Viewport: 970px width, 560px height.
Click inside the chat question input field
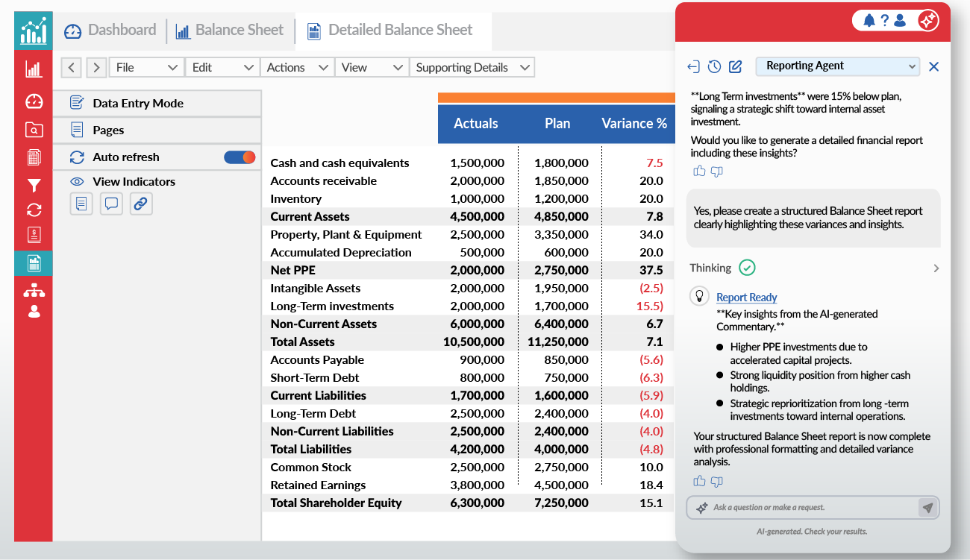coord(806,507)
